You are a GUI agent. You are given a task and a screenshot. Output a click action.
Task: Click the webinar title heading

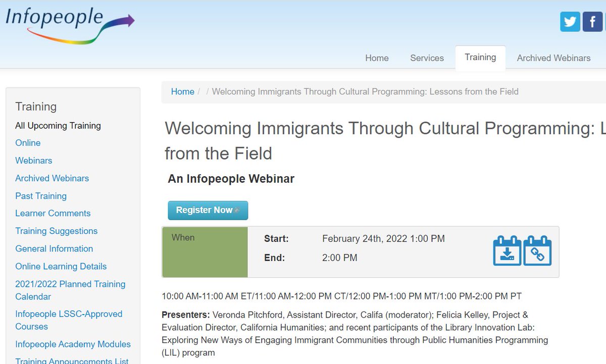click(385, 140)
